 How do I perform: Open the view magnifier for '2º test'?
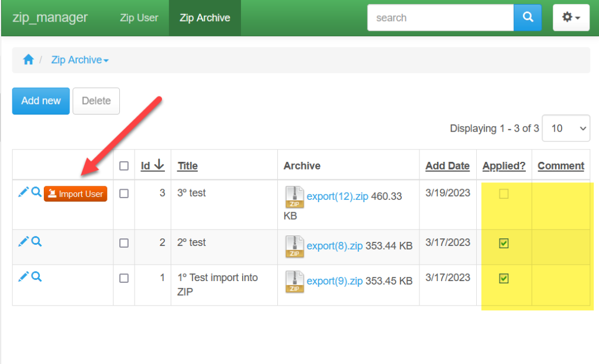(x=36, y=241)
